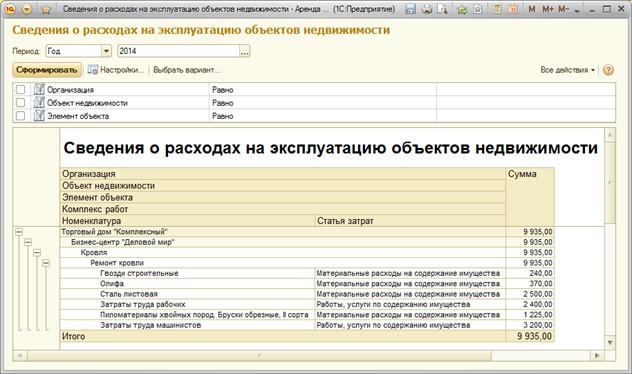
Task: Enable the Организация filter checkbox
Action: [x=21, y=89]
